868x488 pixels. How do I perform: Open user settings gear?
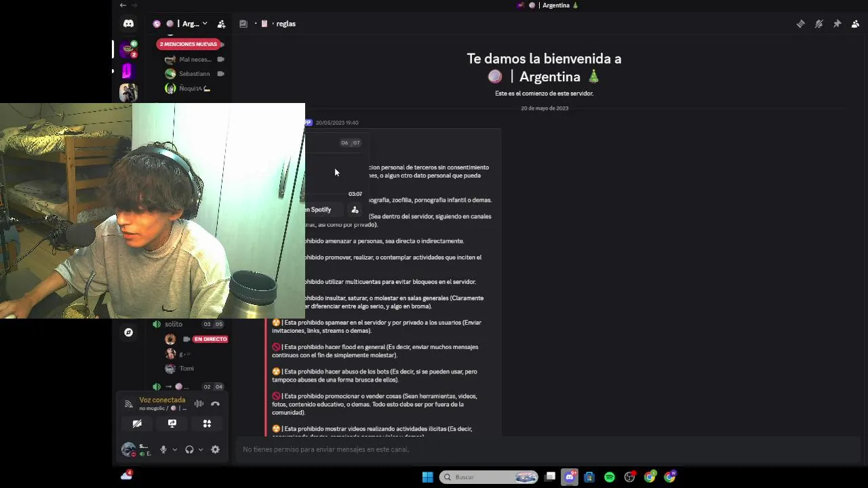(x=215, y=449)
